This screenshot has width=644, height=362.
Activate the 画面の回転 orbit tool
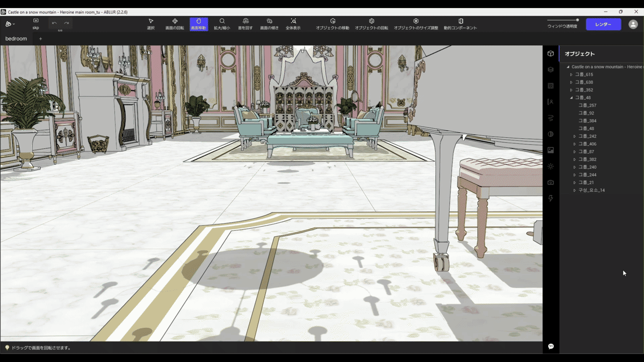[x=175, y=24]
